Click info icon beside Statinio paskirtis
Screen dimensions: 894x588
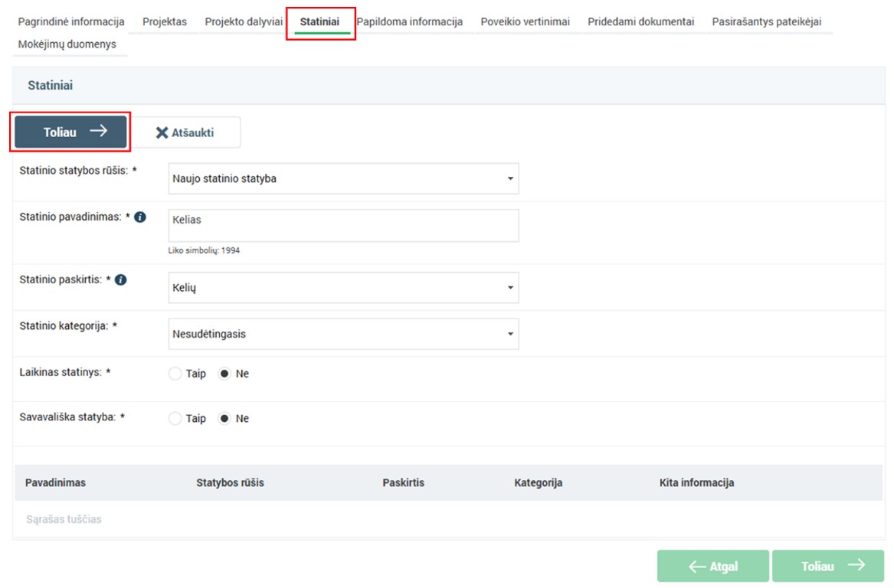coord(121,280)
